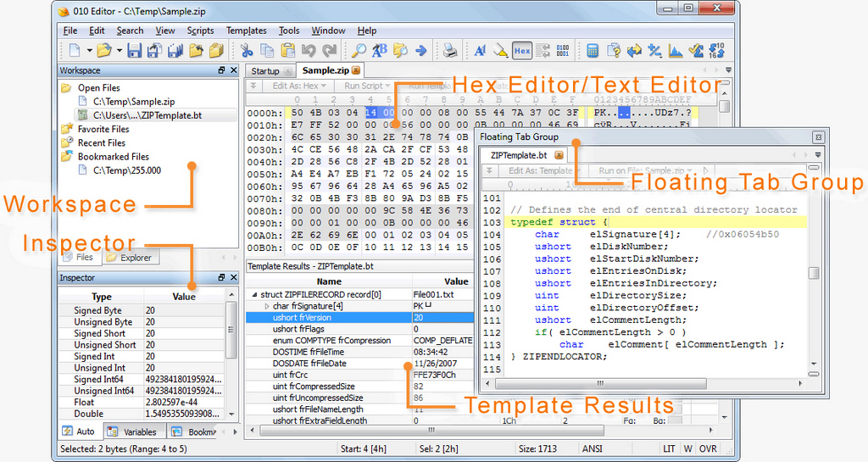Screen dimensions: 868x462
Task: Toggle the Hex edit mode button
Action: pos(521,51)
